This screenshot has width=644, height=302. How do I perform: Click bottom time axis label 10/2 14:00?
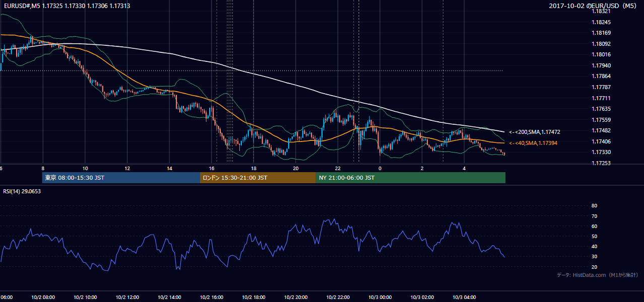coord(170,297)
